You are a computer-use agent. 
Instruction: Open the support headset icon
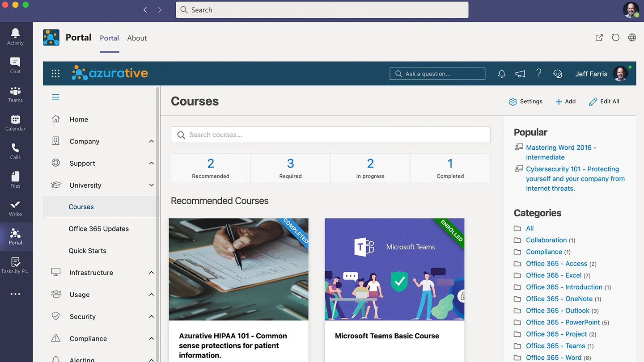point(557,74)
